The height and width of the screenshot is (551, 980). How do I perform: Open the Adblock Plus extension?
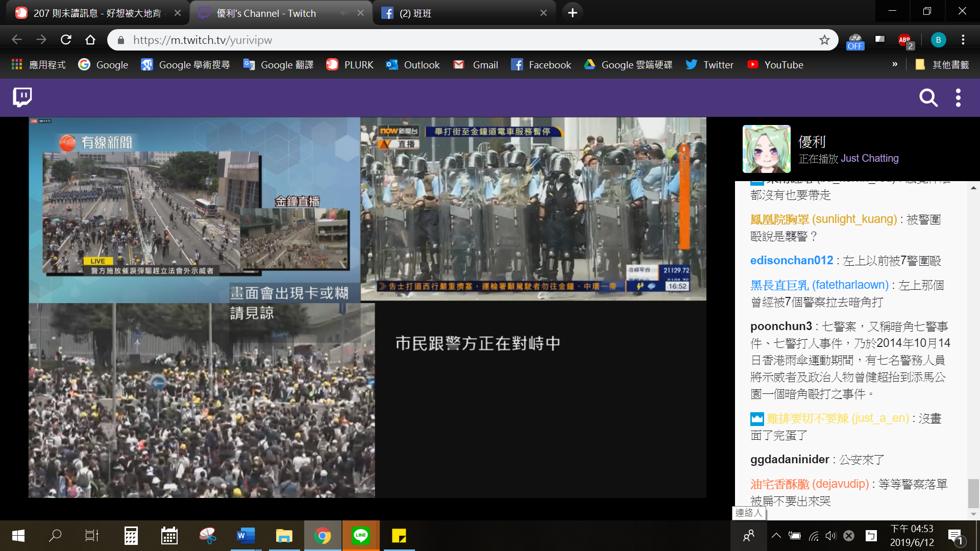point(905,41)
